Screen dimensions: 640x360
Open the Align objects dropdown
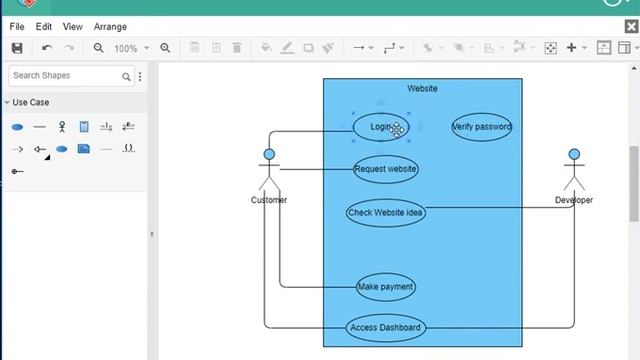493,48
